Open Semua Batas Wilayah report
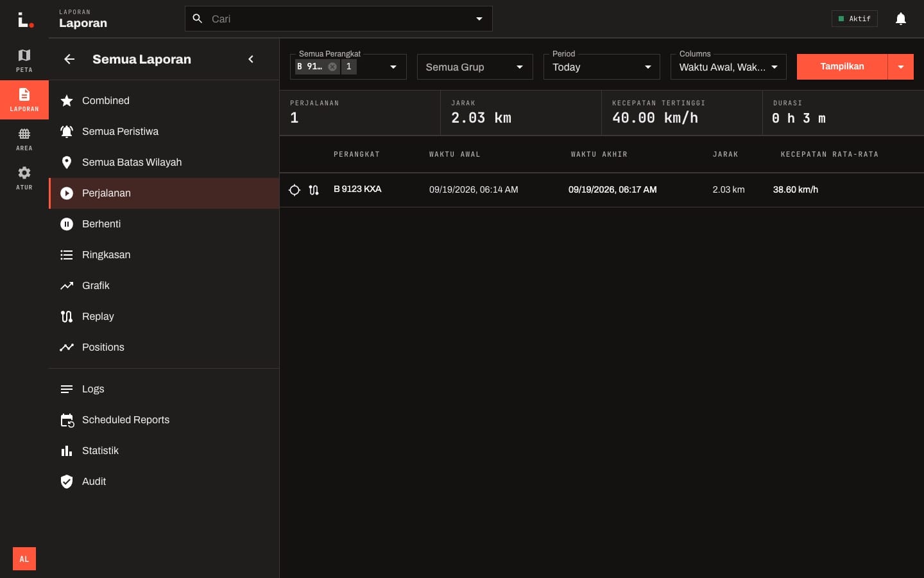The width and height of the screenshot is (924, 578). pos(164,162)
